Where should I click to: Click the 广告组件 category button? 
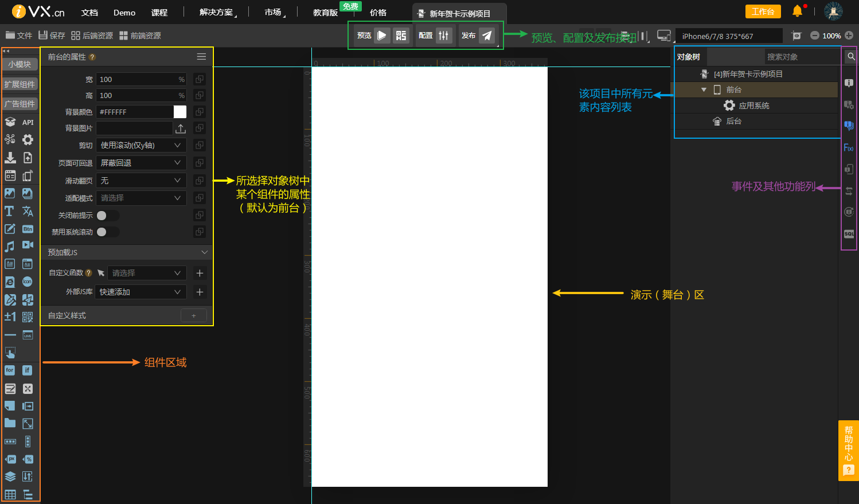20,104
